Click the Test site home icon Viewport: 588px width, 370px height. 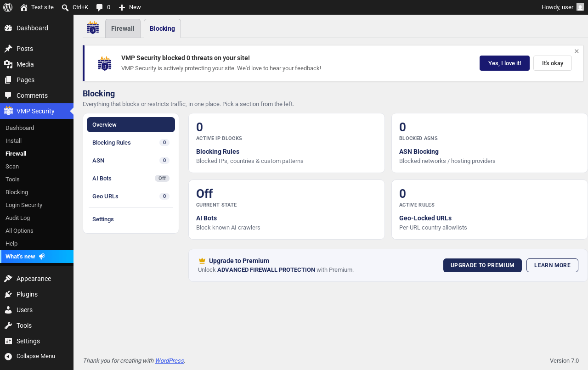pyautogui.click(x=24, y=7)
